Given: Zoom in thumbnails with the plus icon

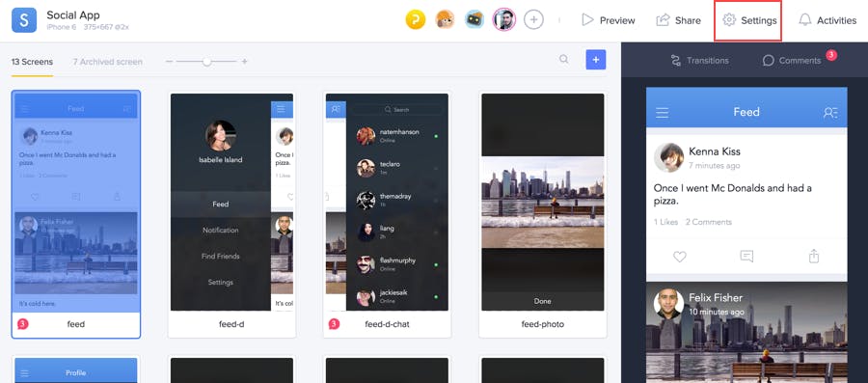Looking at the screenshot, I should pos(244,62).
